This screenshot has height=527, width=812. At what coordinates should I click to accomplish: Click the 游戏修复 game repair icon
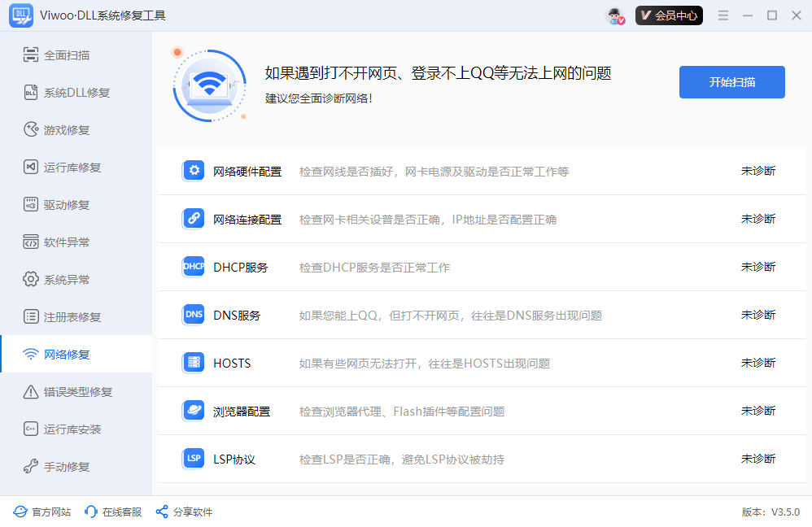pos(30,129)
